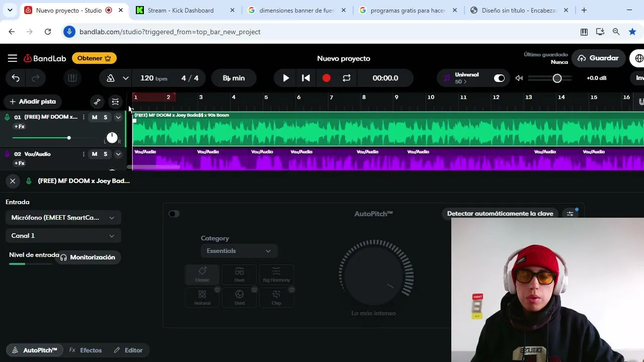
Task: Close the track settings bottom panel
Action: [13, 181]
